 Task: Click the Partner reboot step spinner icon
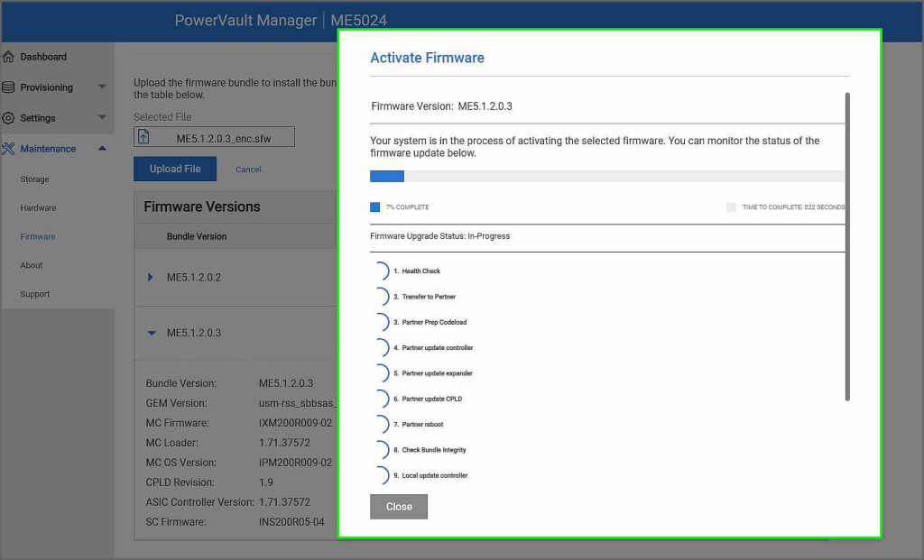[x=380, y=424]
